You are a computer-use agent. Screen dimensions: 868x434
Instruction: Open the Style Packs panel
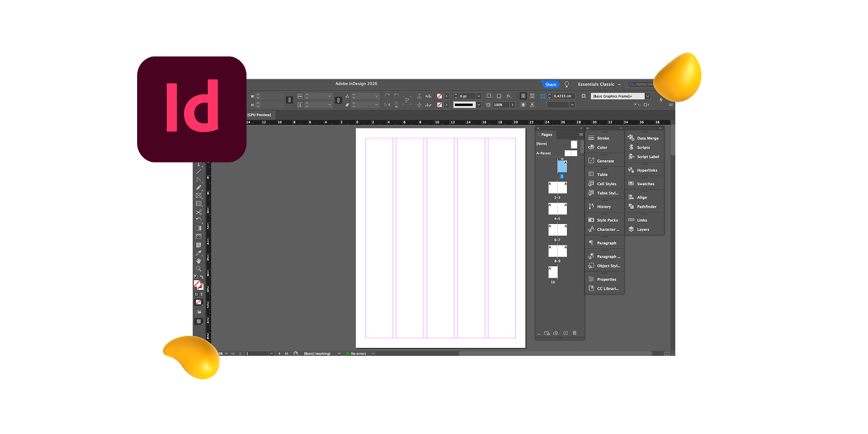point(604,220)
